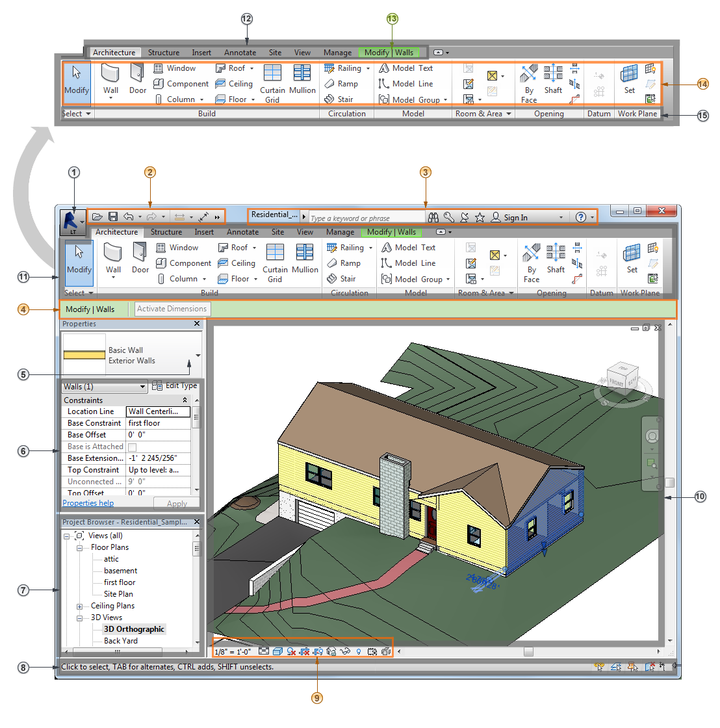Click Ramp in main window Circulation panel
720x728 pixels.
click(344, 263)
